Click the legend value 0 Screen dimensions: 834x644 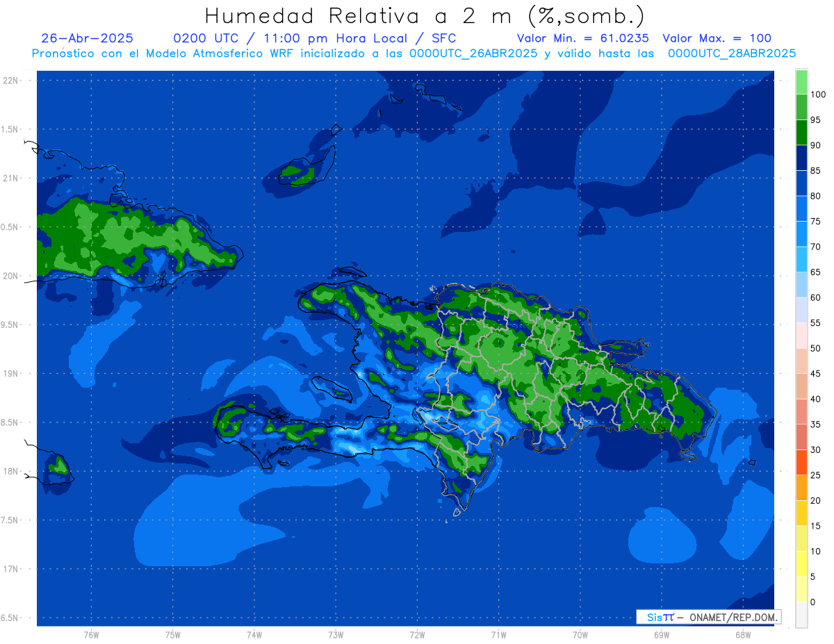812,602
